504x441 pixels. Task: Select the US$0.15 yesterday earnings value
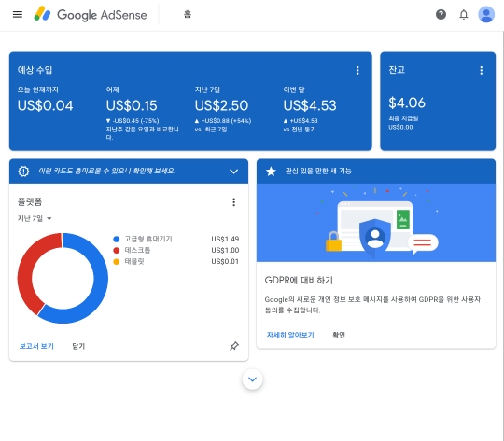pyautogui.click(x=132, y=105)
